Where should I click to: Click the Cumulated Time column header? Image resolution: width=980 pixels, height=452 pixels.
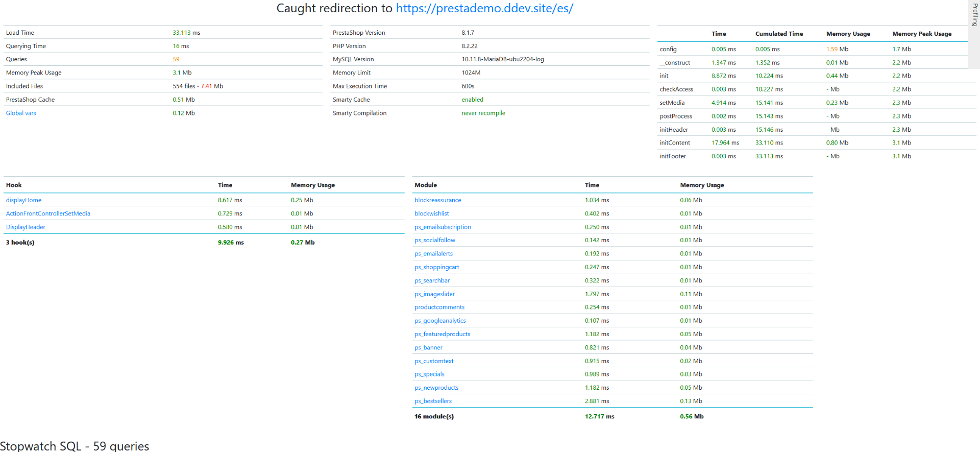click(779, 34)
